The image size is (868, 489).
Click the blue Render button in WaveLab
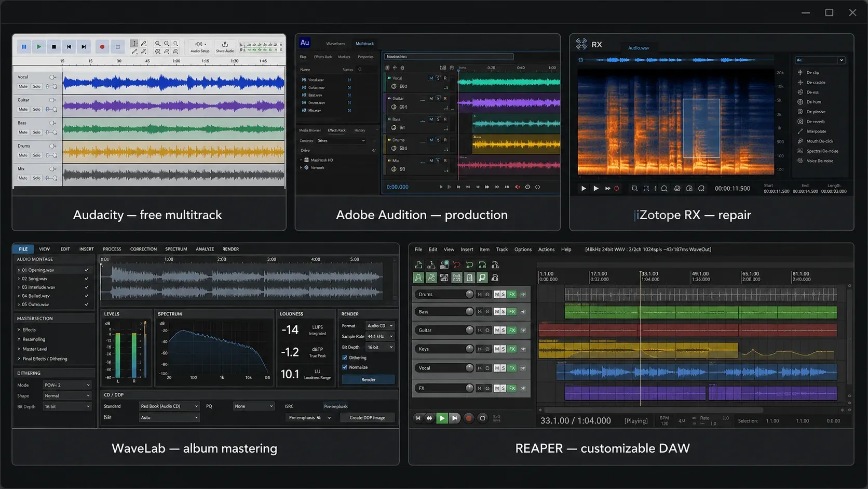(x=369, y=380)
